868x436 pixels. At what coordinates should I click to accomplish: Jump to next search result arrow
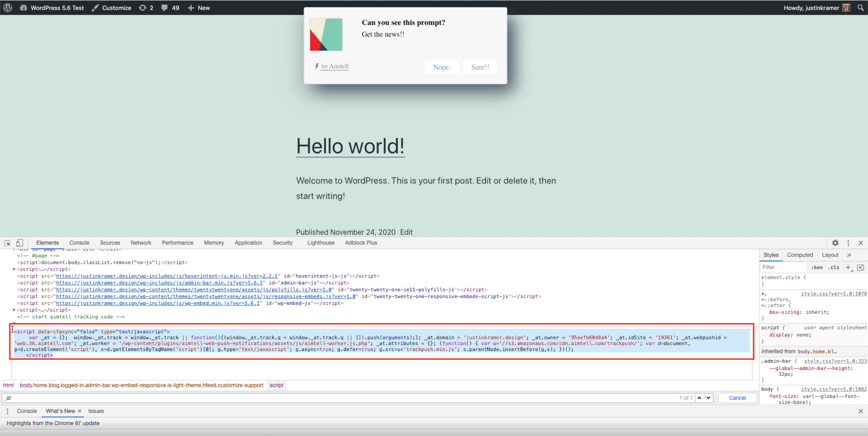(x=709, y=398)
